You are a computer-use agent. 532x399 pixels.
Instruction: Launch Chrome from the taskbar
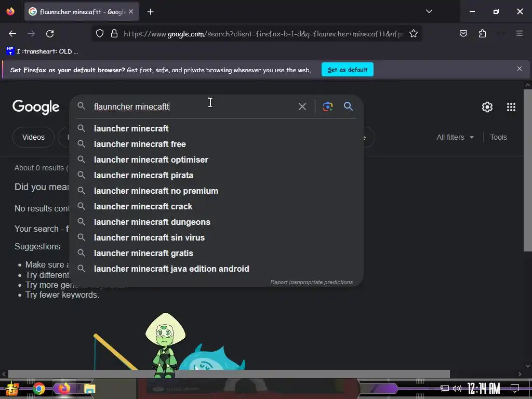pyautogui.click(x=38, y=389)
